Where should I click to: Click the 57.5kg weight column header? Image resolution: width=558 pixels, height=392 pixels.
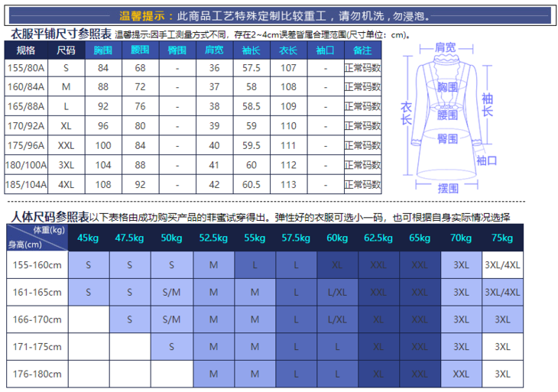[x=295, y=238]
